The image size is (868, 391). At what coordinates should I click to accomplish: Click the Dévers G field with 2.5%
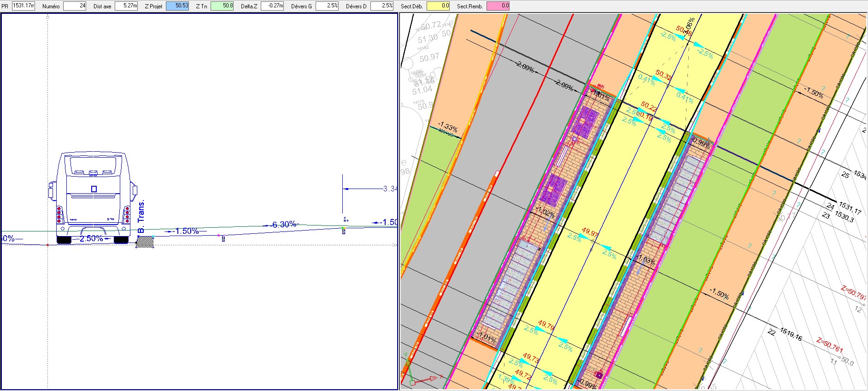point(327,6)
